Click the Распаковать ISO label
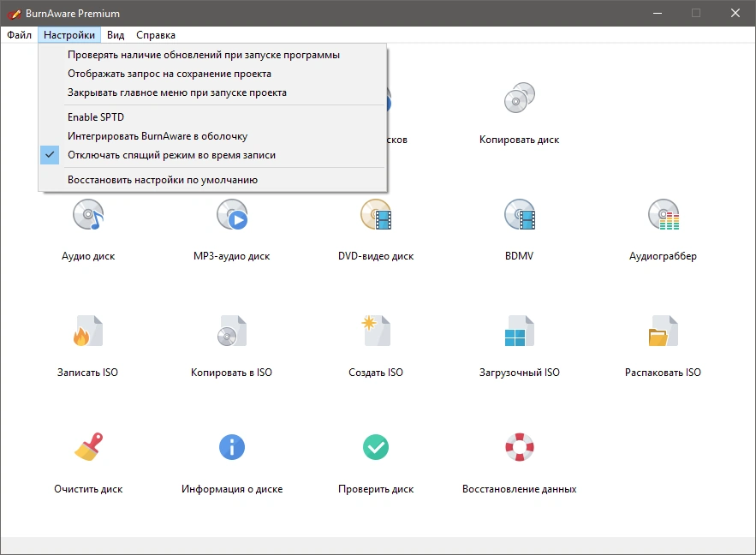The width and height of the screenshot is (756, 555). pyautogui.click(x=663, y=373)
